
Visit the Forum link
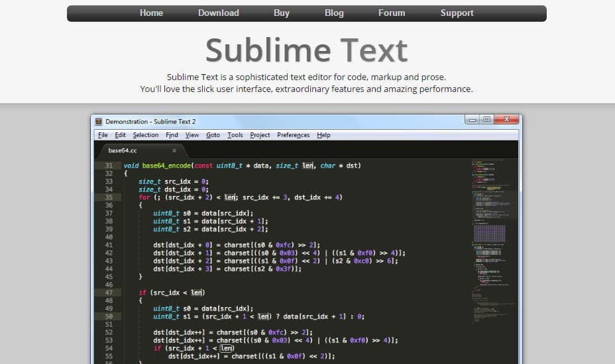click(x=391, y=13)
